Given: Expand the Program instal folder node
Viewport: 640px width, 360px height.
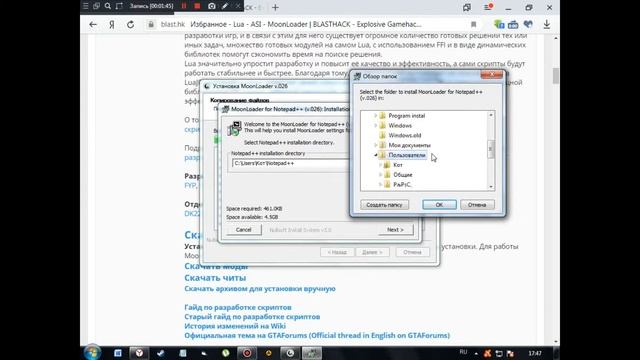Looking at the screenshot, I should [x=376, y=116].
